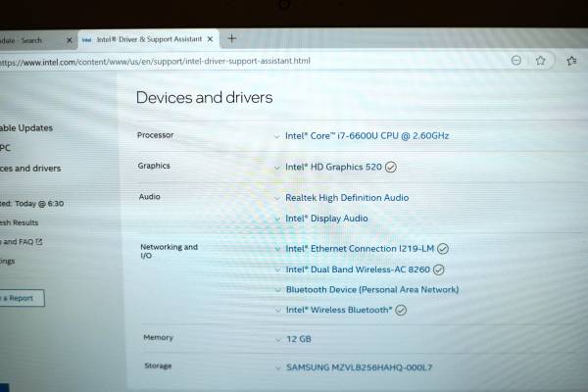This screenshot has width=588, height=392.
Task: Click Intel Dual Band Wireless-AC 8260 link
Action: click(358, 269)
